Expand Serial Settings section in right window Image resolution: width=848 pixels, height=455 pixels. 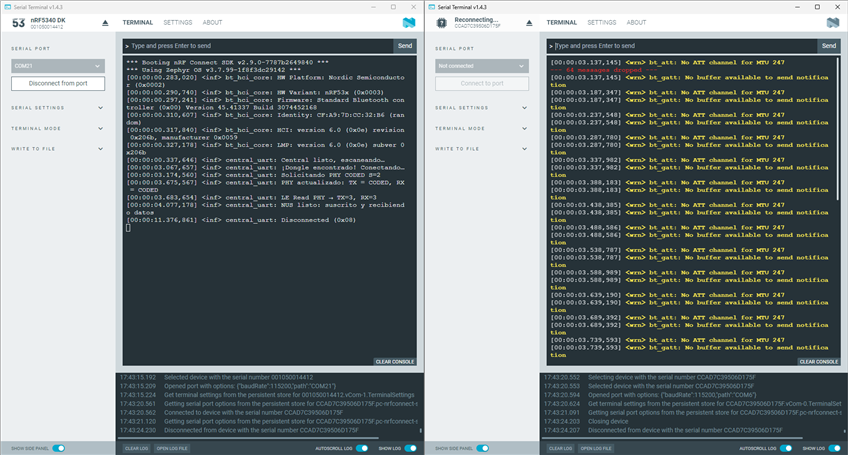tap(481, 108)
